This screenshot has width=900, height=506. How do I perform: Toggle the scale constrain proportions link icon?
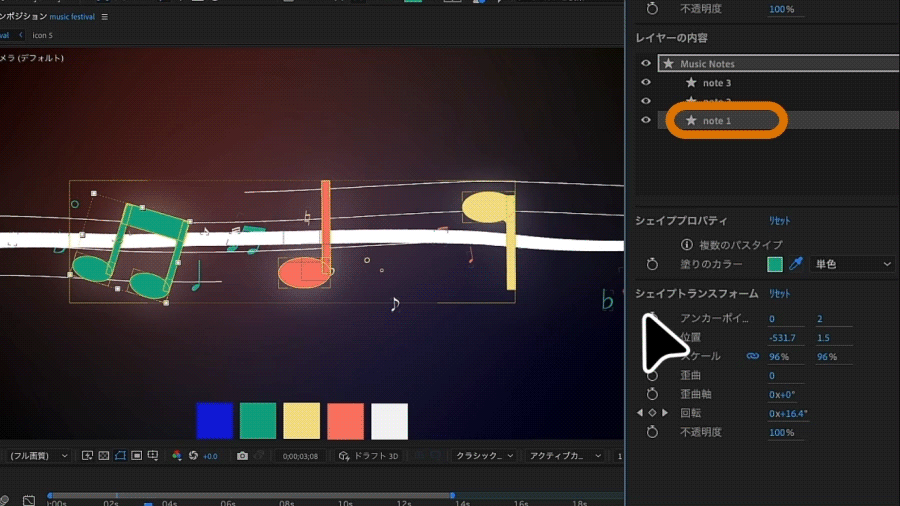752,356
